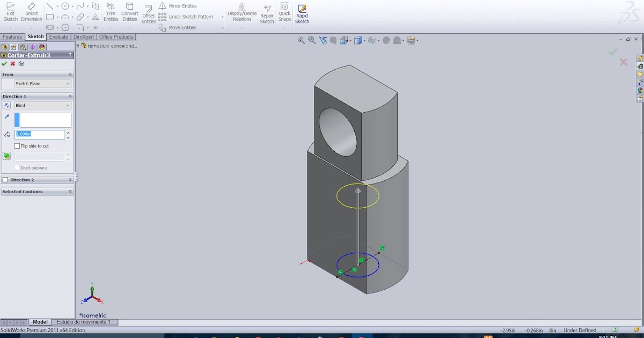Switch to the Features tab
The image size is (644, 338).
pos(12,36)
